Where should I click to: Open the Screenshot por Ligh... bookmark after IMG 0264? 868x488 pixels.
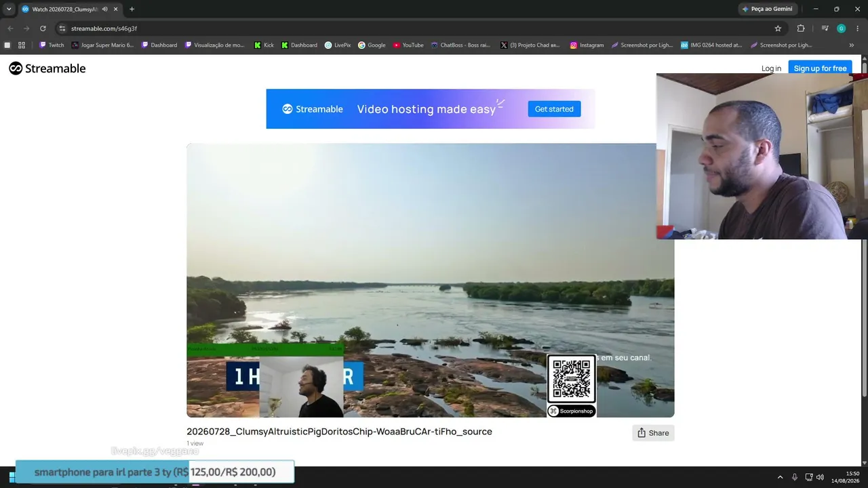click(x=781, y=45)
